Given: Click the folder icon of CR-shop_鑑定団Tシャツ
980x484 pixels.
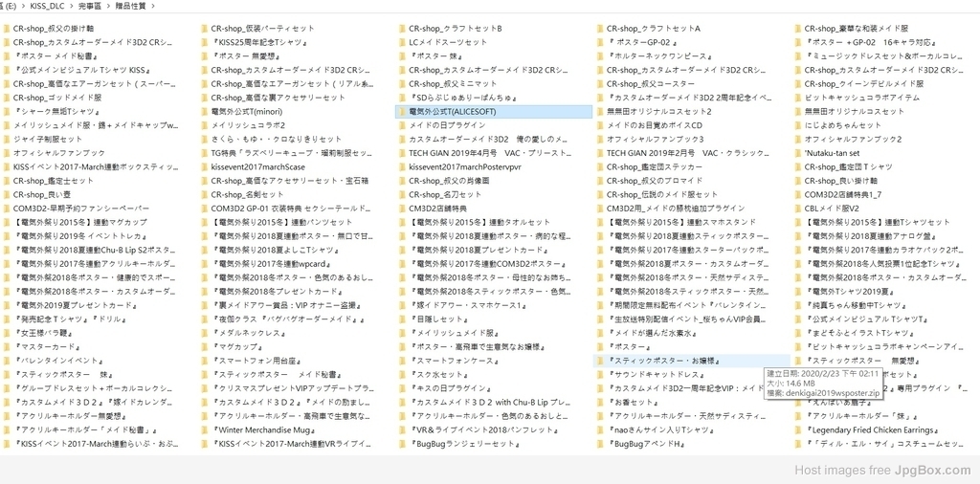Looking at the screenshot, I should tap(797, 166).
